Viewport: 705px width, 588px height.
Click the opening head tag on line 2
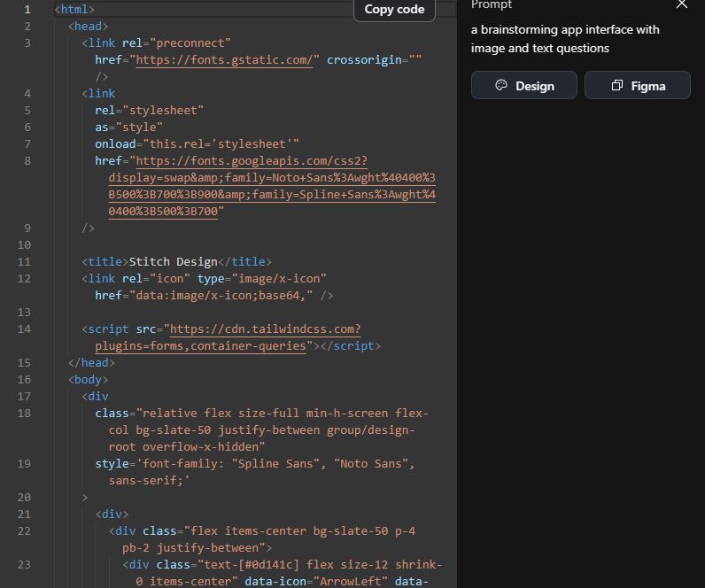coord(89,27)
